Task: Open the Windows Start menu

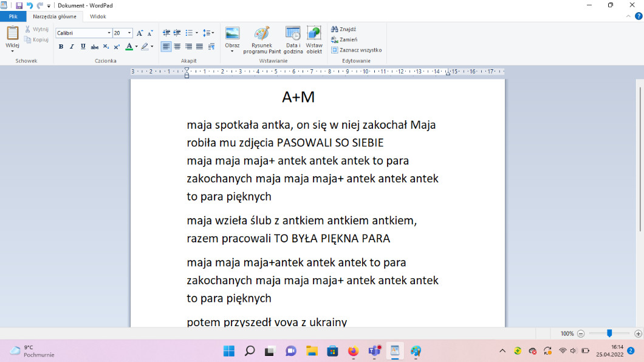Action: tap(228, 351)
